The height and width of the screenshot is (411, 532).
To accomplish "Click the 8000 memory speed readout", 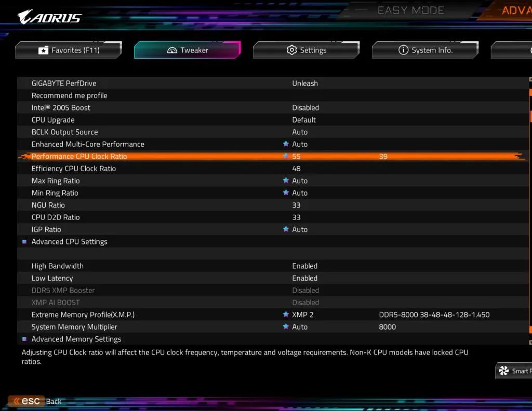I will pyautogui.click(x=388, y=327).
